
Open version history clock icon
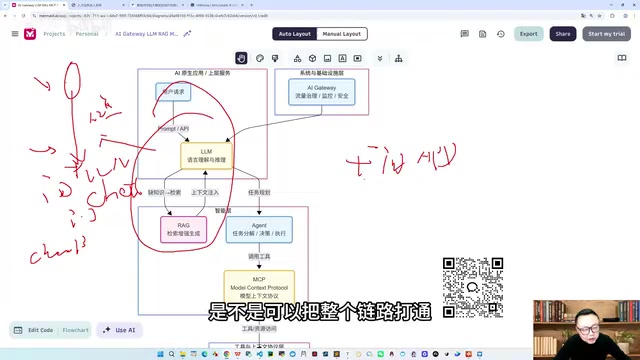[501, 34]
